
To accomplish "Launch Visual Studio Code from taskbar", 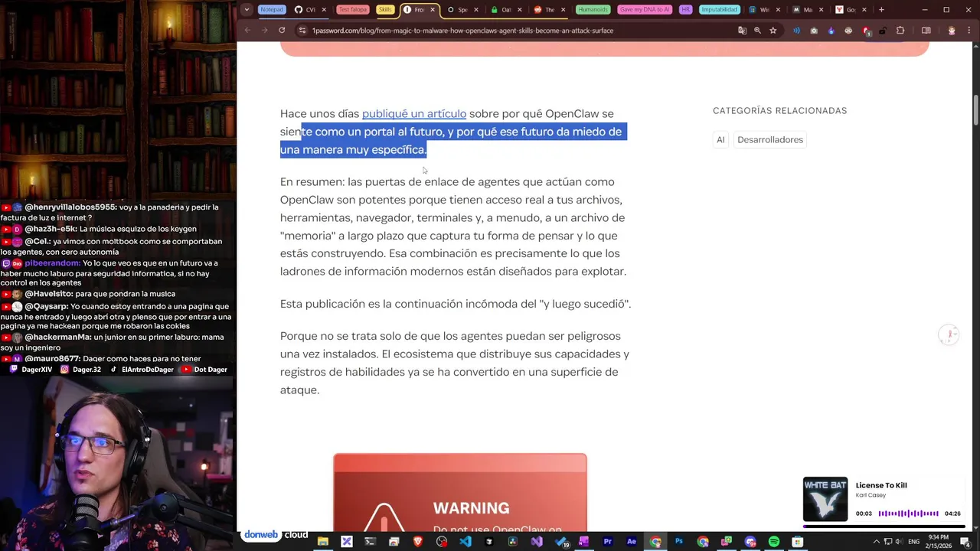I will click(465, 542).
